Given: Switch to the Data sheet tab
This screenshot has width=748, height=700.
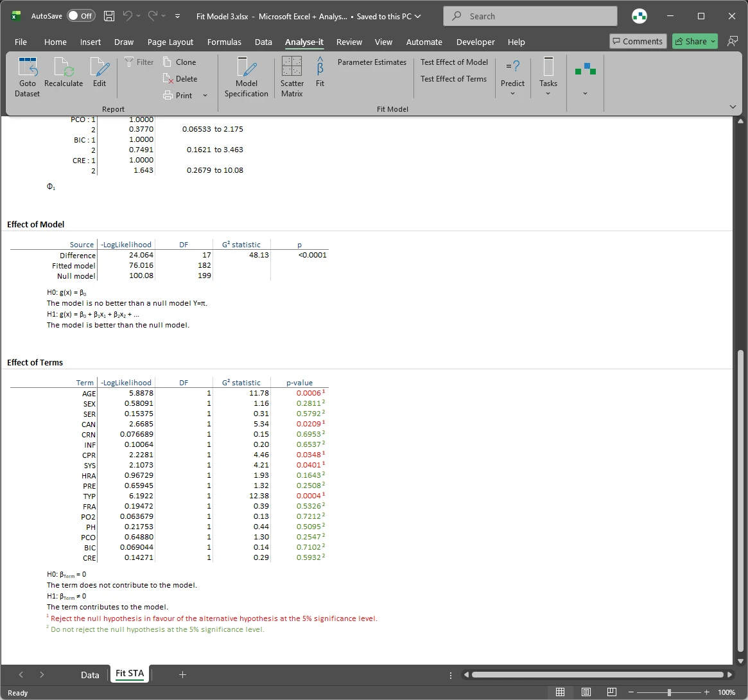Looking at the screenshot, I should [x=90, y=674].
